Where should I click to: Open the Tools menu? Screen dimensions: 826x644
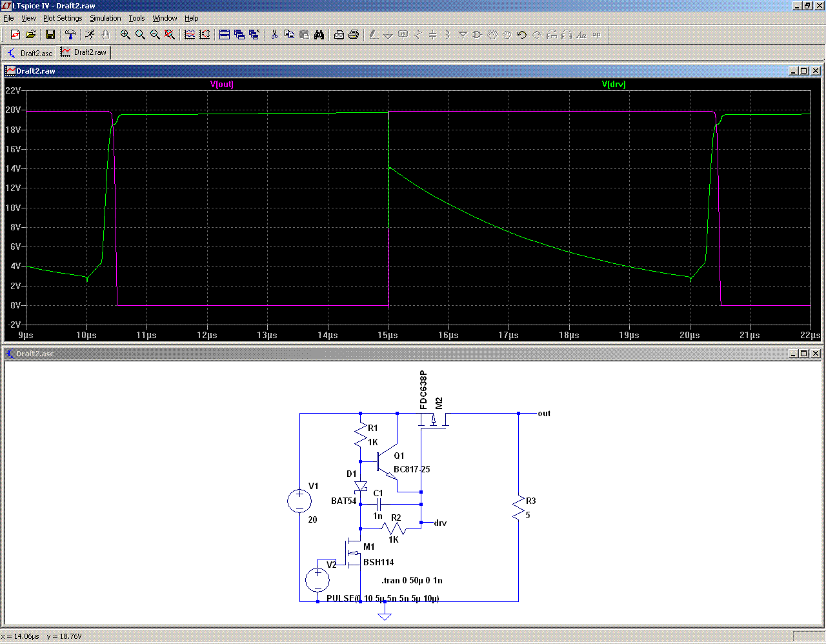[136, 18]
